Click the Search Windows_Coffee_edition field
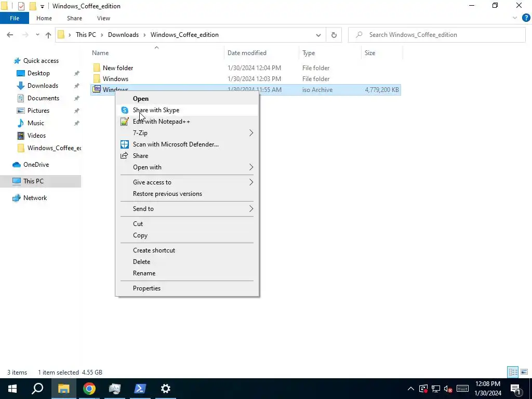The image size is (532, 399). pos(437,35)
